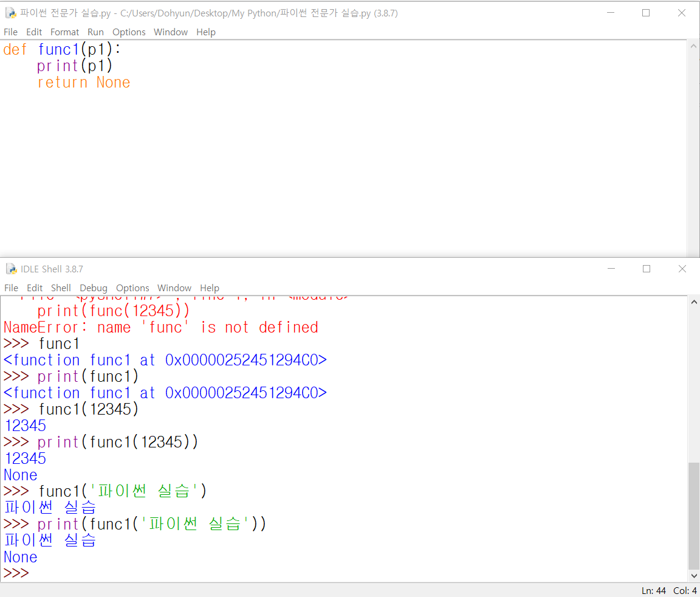This screenshot has height=597, width=700.
Task: Click the shell's scroll down arrow
Action: pos(694,576)
